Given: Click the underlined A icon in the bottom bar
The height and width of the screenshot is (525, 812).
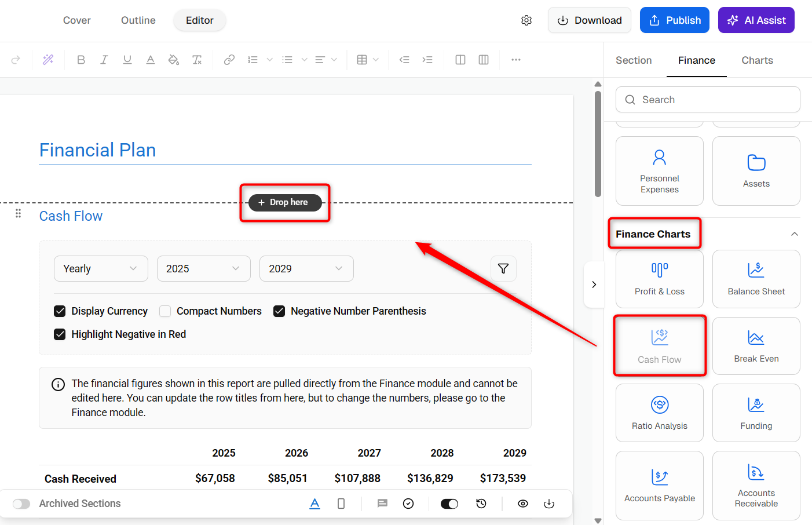Looking at the screenshot, I should click(314, 504).
